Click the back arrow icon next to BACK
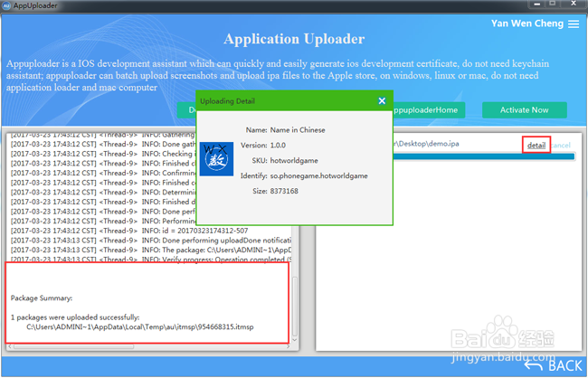588x378 pixels. (534, 364)
